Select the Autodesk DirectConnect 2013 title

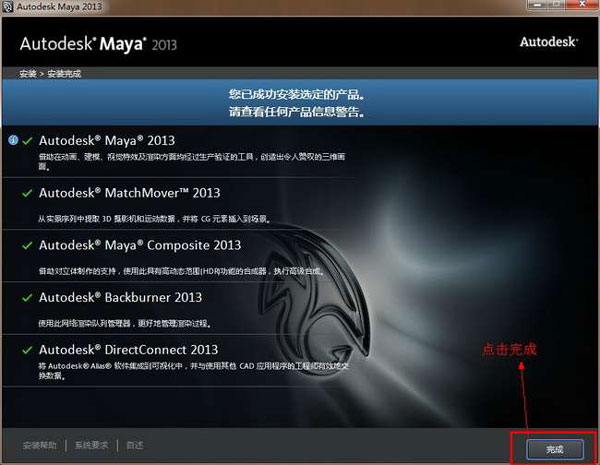[128, 349]
